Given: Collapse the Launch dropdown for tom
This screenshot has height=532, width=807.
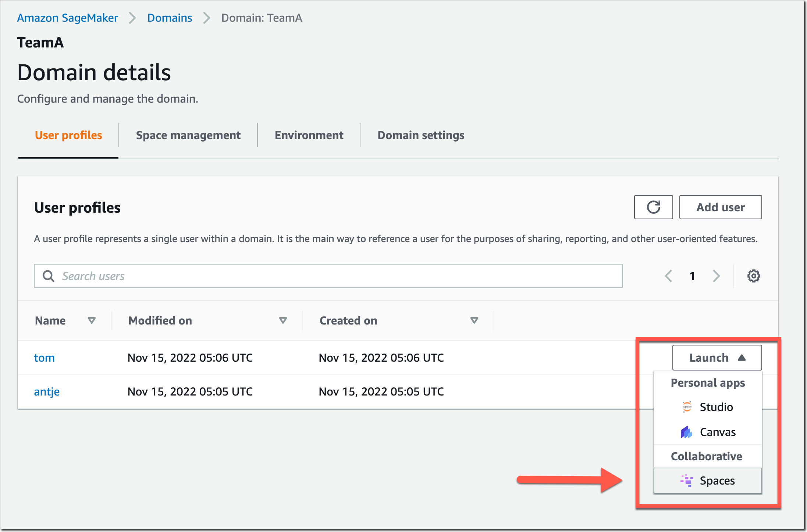Looking at the screenshot, I should point(717,358).
